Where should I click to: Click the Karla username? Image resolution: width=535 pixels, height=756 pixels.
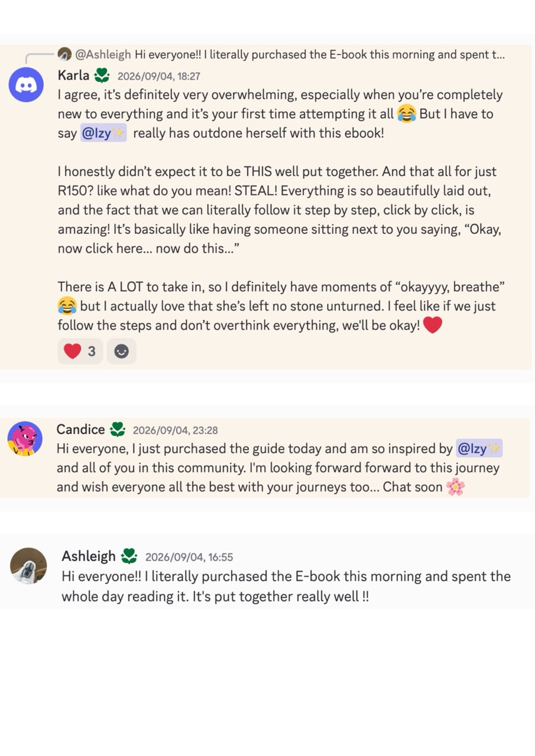(x=73, y=76)
